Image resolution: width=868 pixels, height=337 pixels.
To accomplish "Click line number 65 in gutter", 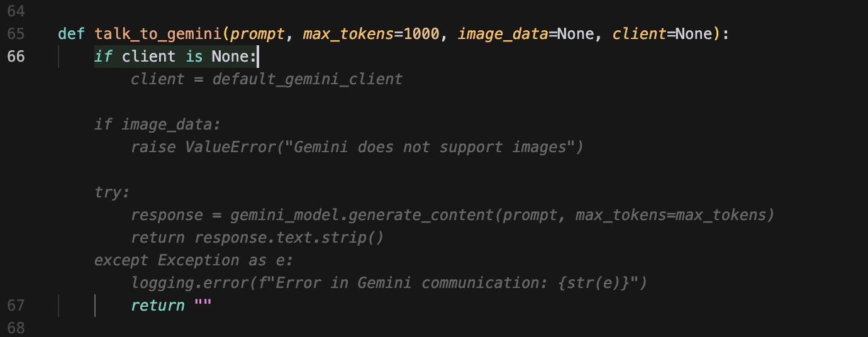I will [16, 33].
